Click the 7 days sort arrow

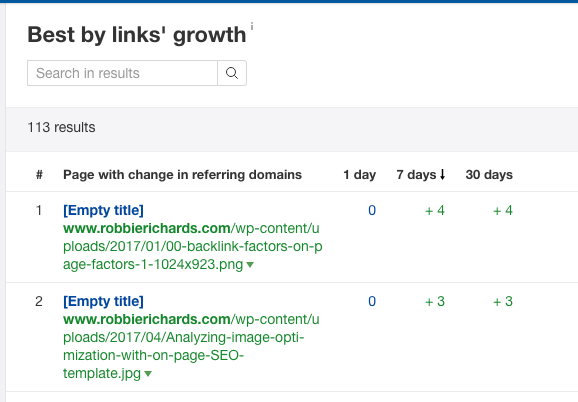click(442, 174)
